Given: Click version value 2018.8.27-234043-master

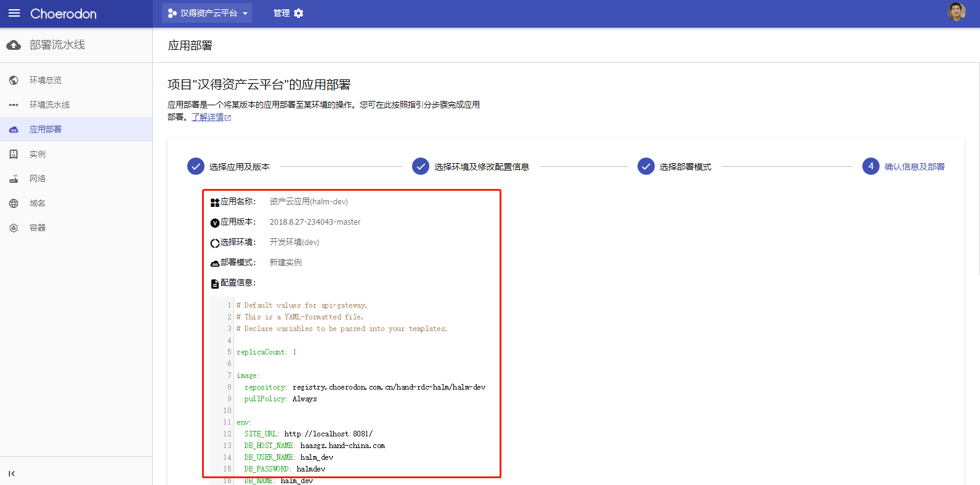Looking at the screenshot, I should tap(315, 222).
